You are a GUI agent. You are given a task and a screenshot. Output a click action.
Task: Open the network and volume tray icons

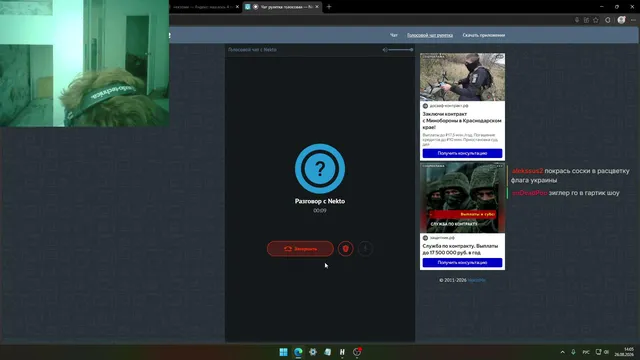[602, 352]
